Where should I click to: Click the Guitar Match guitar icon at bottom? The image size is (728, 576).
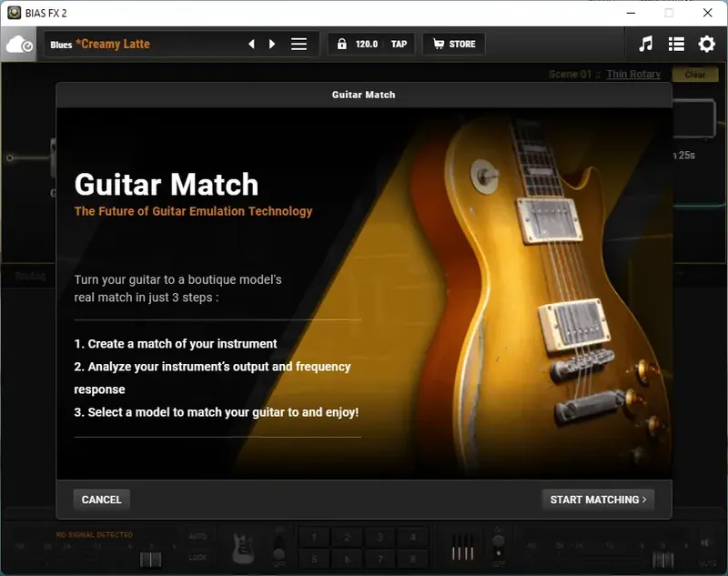click(243, 548)
